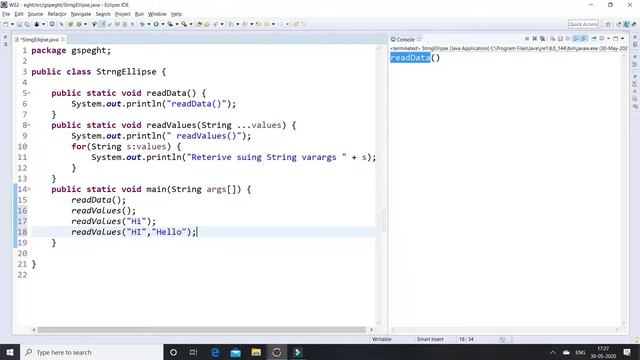Open the Project menu

tap(122, 14)
